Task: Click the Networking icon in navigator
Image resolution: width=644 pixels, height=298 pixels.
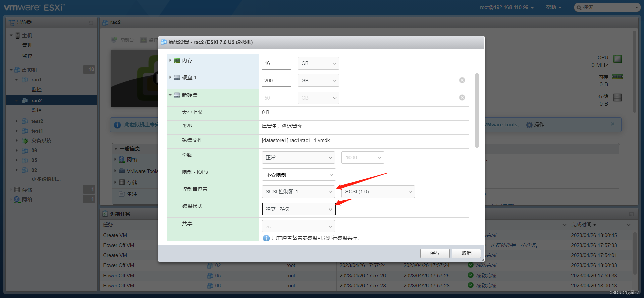Action: tap(17, 199)
